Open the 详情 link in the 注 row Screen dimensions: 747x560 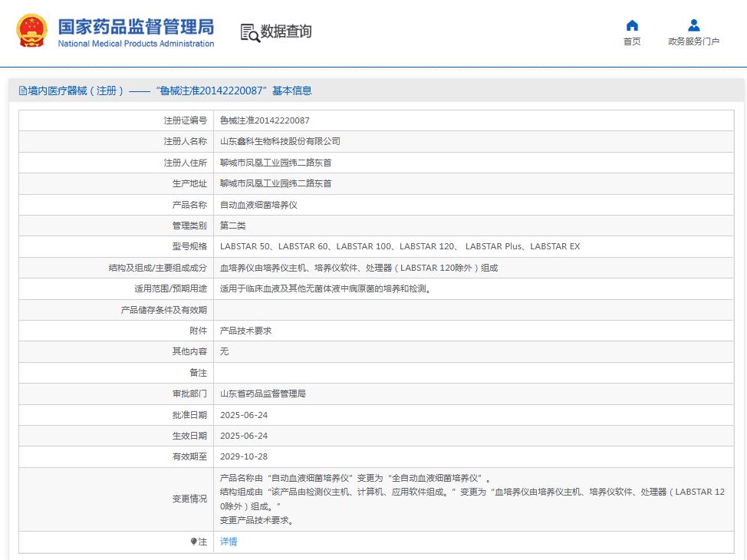click(x=229, y=542)
